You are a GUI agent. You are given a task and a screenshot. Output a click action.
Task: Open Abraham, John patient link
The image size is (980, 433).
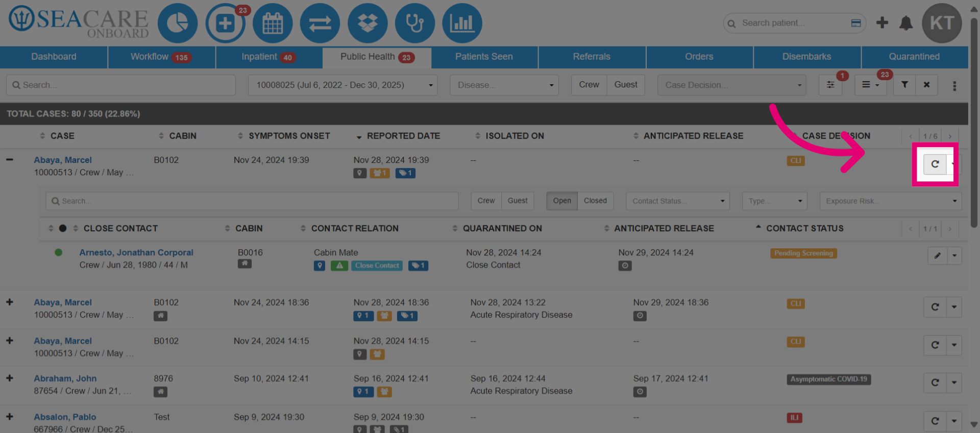(x=65, y=378)
